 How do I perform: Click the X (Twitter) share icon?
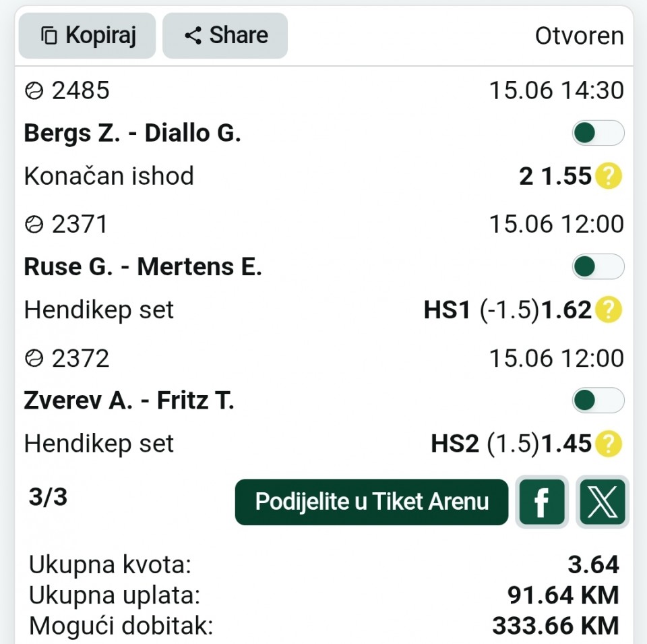pos(603,502)
